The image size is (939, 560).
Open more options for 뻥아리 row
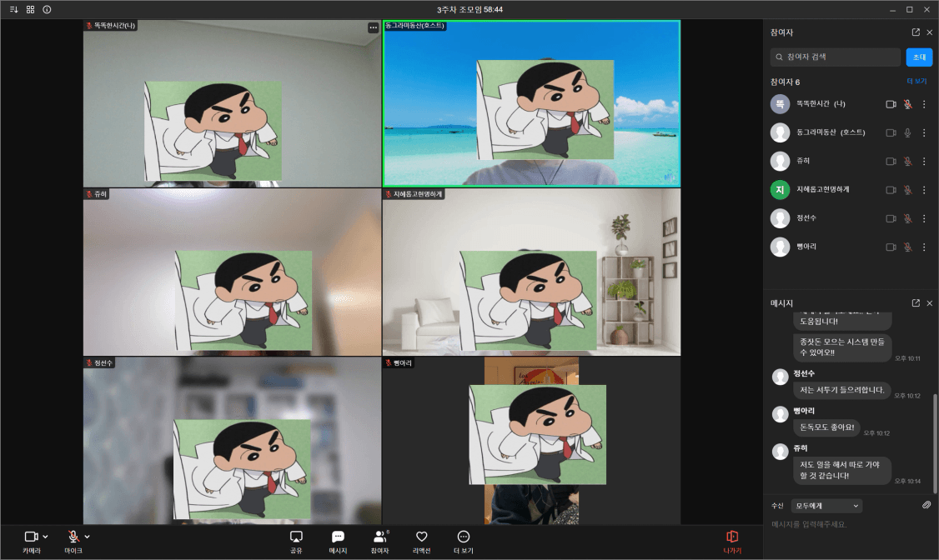(x=924, y=247)
